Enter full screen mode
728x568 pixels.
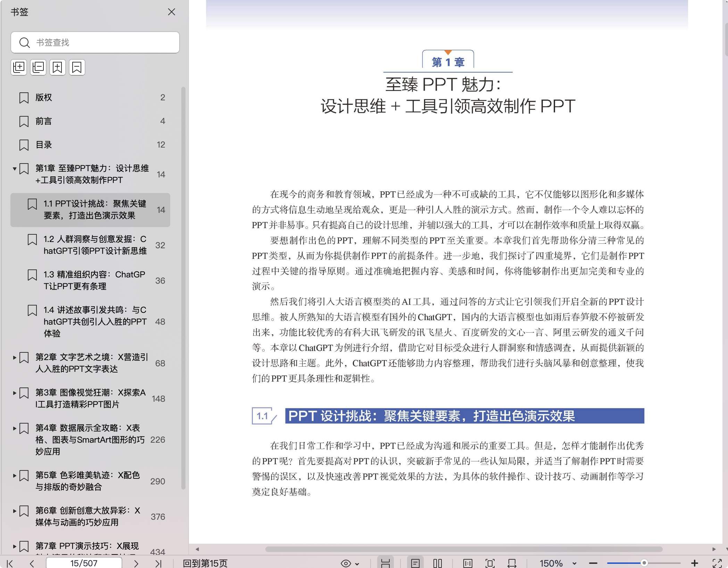pyautogui.click(x=717, y=563)
